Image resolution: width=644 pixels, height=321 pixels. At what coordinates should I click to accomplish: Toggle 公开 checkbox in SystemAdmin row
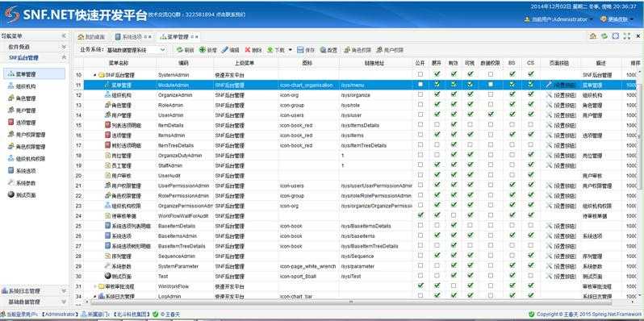(420, 74)
